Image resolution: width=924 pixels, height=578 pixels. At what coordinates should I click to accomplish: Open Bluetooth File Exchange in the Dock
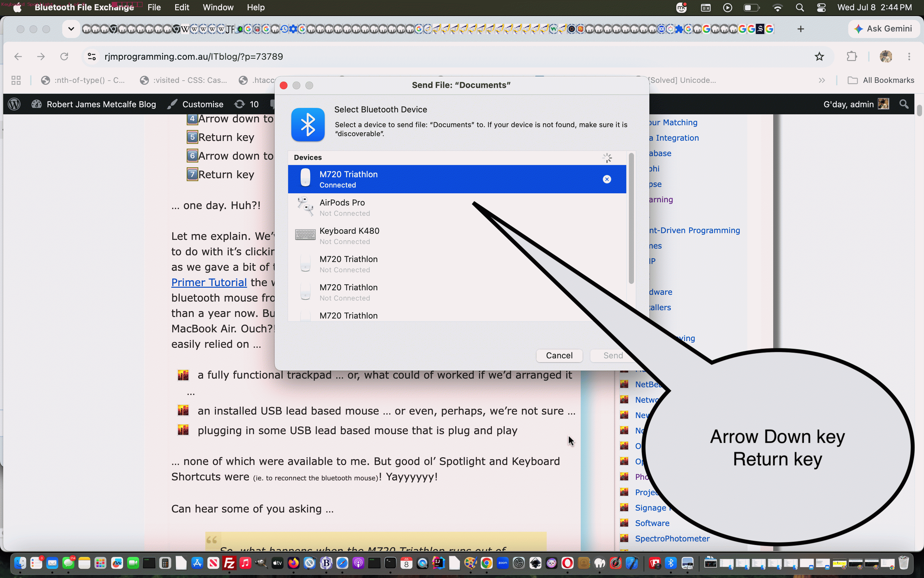pos(671,563)
